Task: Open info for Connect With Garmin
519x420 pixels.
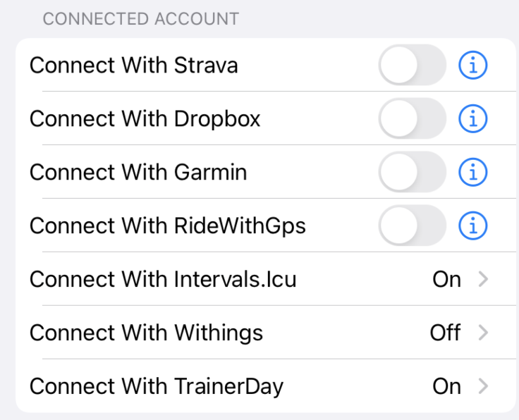Action: [472, 173]
